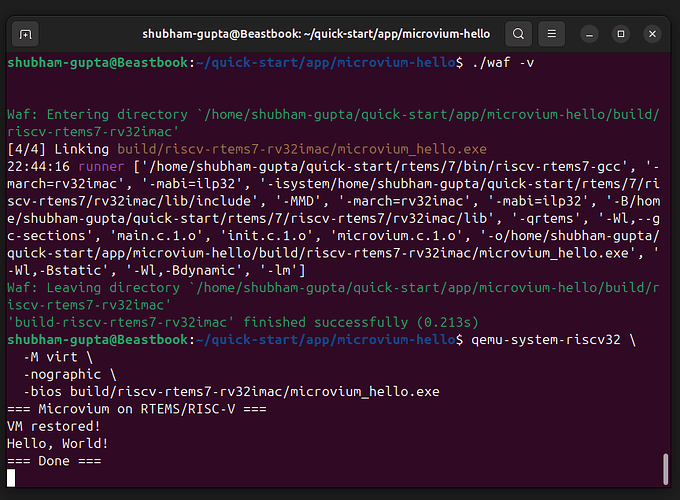Click 'microvium_hello.exe' in the Linking line

click(x=412, y=149)
